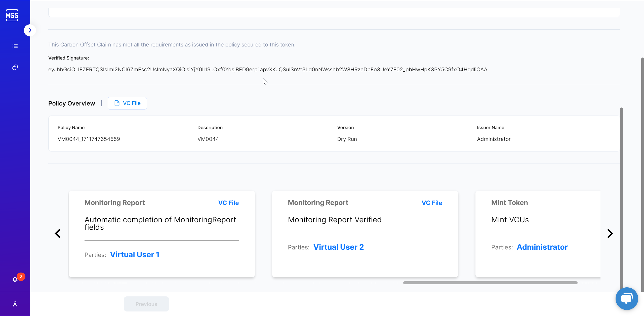Click the horizontal carousel scrollbar
Image resolution: width=644 pixels, height=316 pixels.
click(x=490, y=283)
